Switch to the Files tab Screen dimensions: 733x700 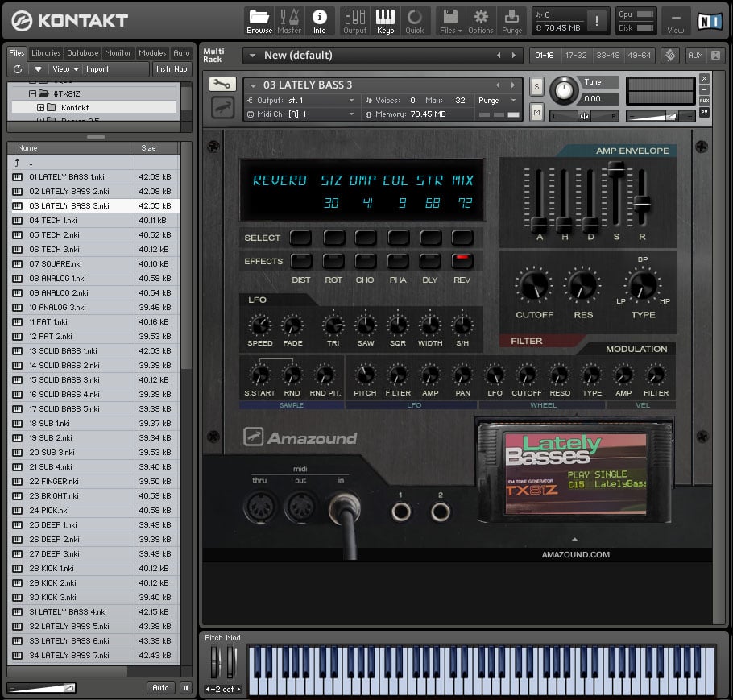(17, 53)
